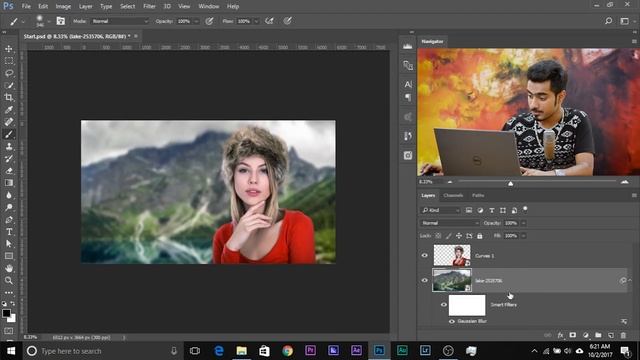Open the Paragraph panel icon

tap(408, 97)
